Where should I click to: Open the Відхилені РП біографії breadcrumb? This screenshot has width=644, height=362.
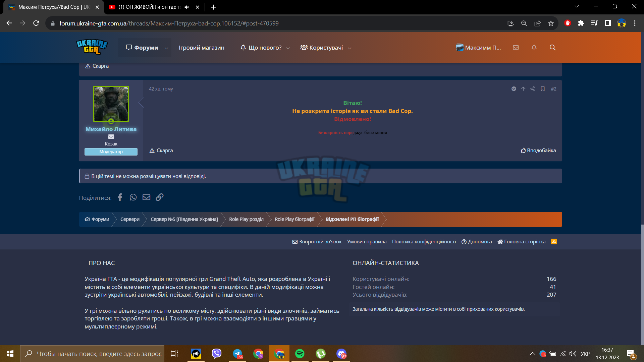tap(352, 219)
